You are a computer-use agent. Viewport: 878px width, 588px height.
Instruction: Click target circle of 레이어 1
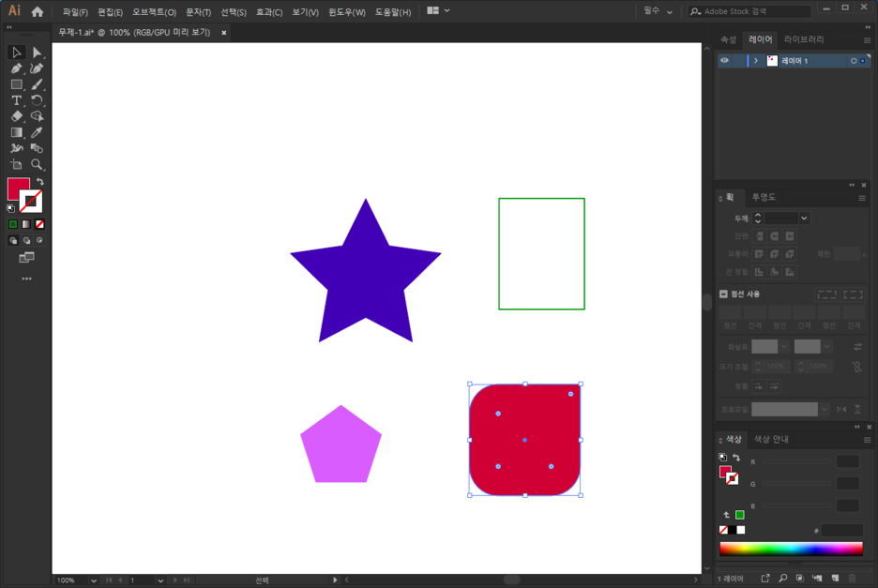(x=854, y=60)
